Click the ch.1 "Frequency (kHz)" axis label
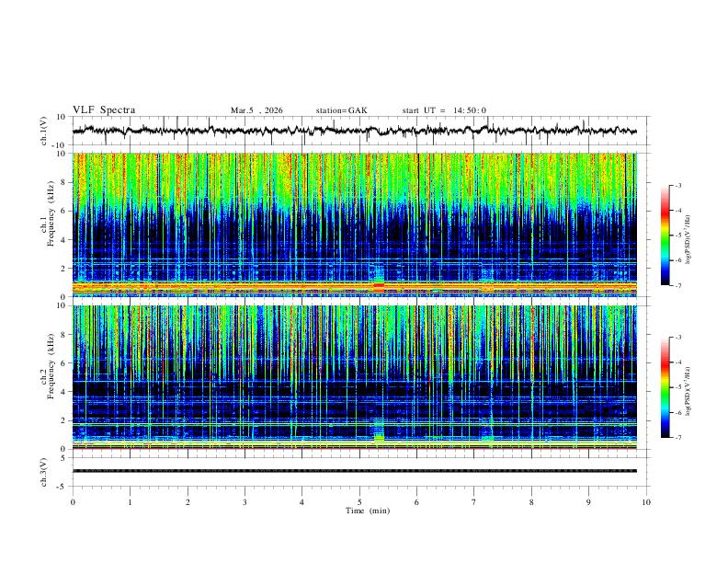Screen dimensions: 728x563 [51, 213]
